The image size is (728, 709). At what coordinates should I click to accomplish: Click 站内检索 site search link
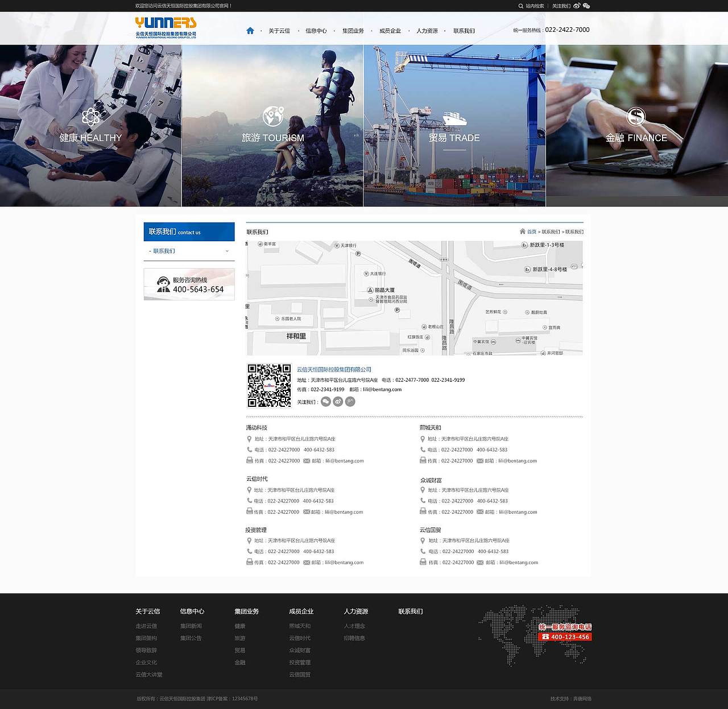point(535,6)
